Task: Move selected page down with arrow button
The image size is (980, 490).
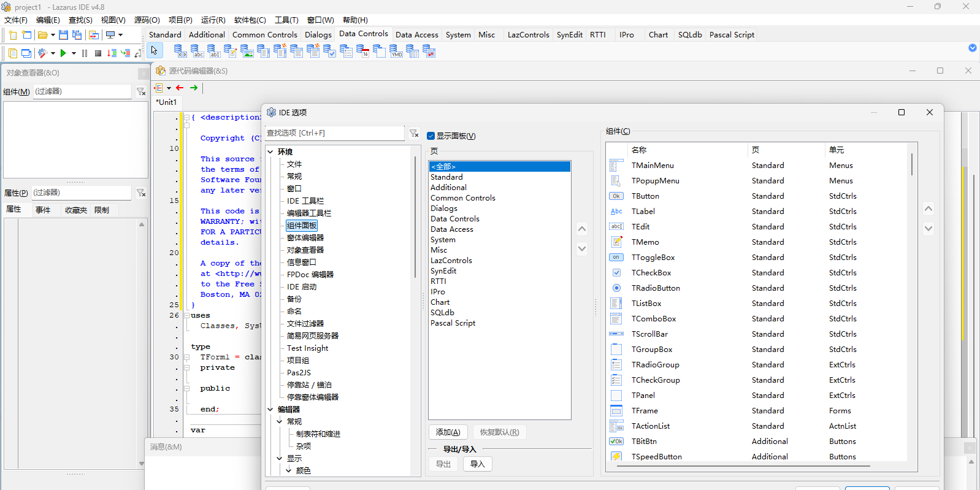Action: [582, 249]
